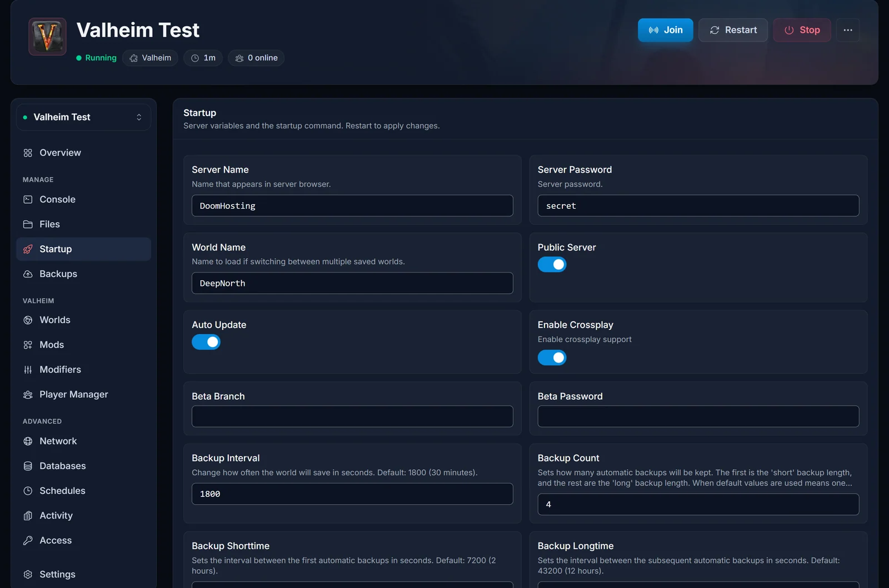The width and height of the screenshot is (889, 588).
Task: Click the Running status indicator
Action: (96, 58)
